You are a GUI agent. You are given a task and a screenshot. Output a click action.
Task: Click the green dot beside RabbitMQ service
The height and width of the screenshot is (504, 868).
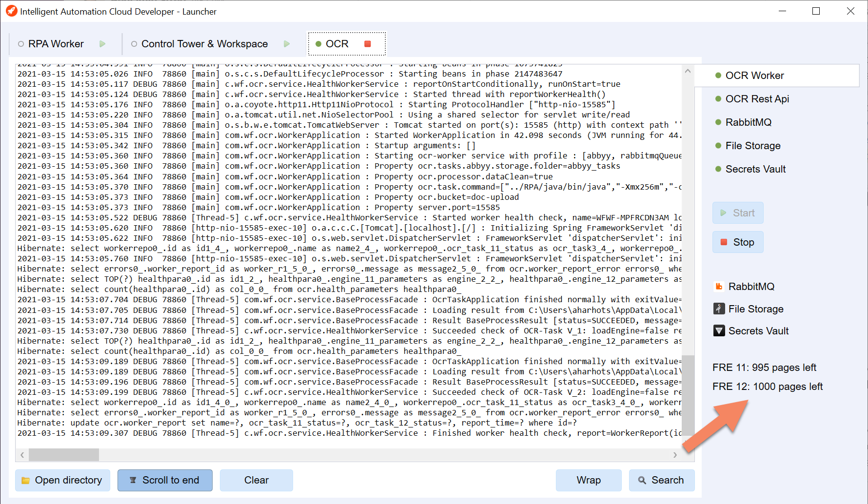point(718,122)
